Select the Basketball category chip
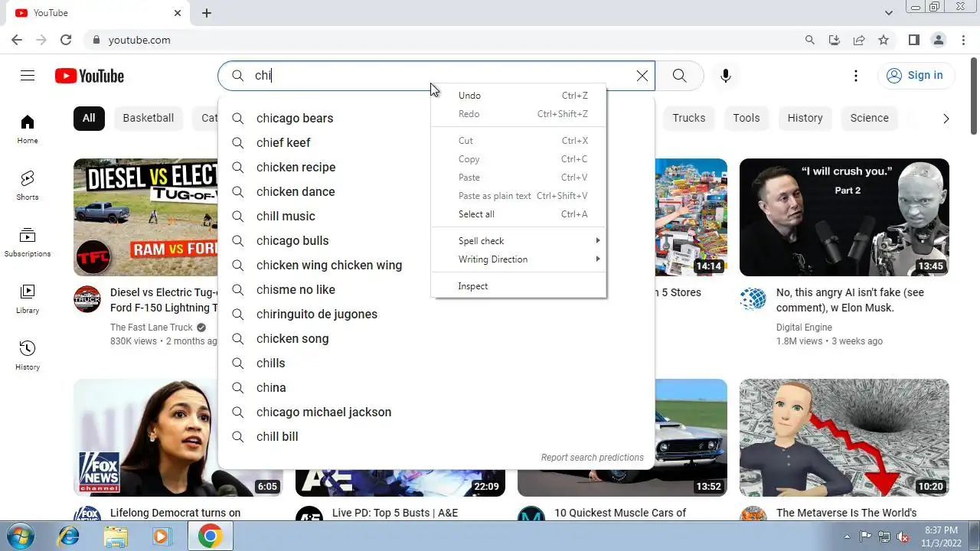The image size is (980, 551). 149,118
